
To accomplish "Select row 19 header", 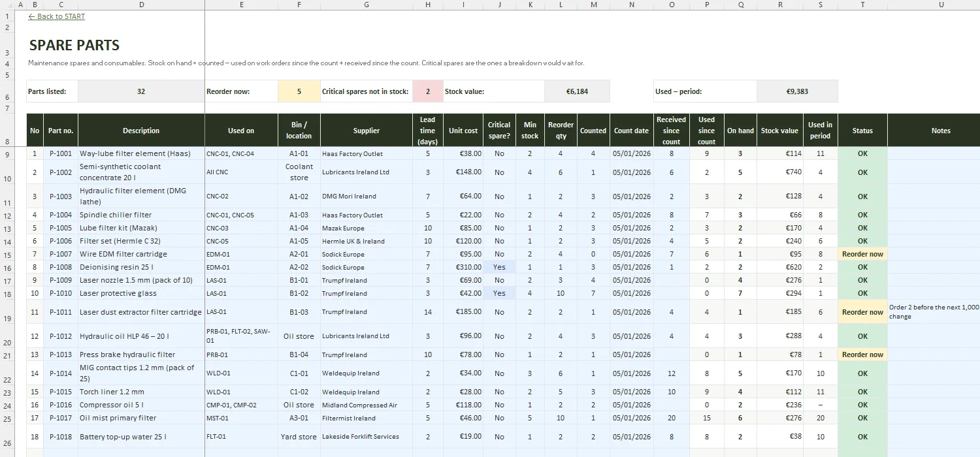I will (7, 312).
